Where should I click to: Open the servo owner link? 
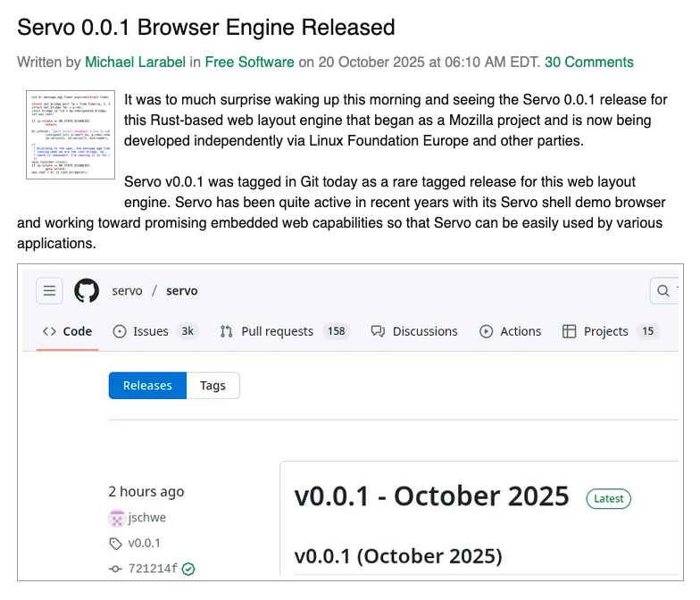pyautogui.click(x=127, y=291)
